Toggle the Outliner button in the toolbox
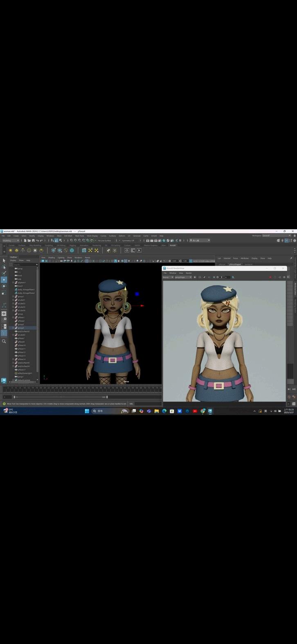 (4, 333)
